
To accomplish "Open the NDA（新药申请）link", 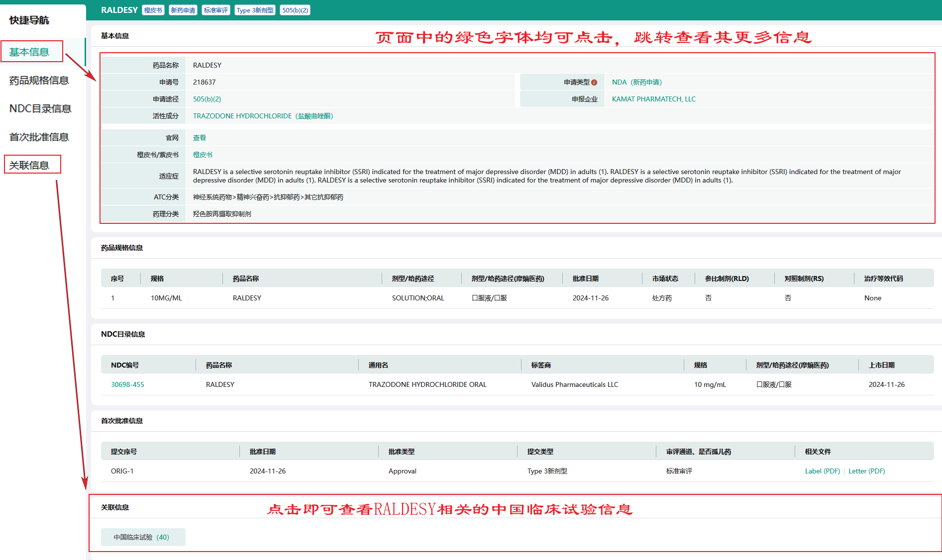I will click(636, 83).
